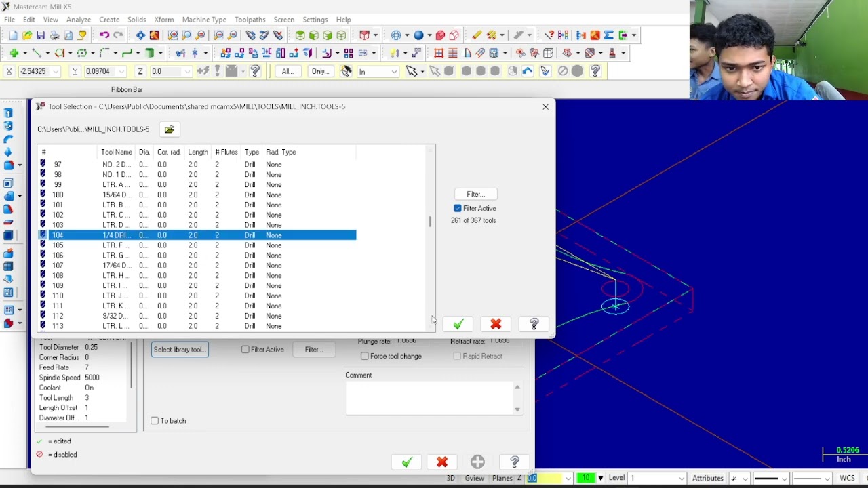Confirm tool selection with green checkmark
Screen dimensions: 868x488
coord(458,325)
